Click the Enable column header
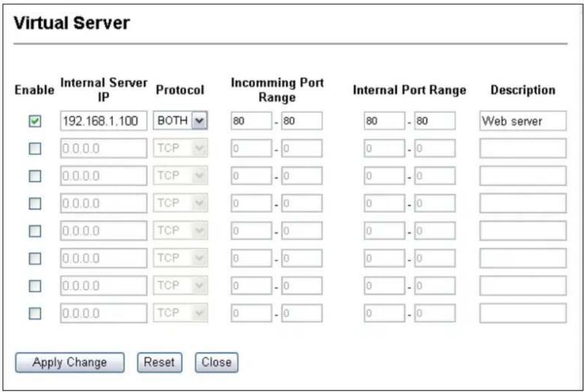The height and width of the screenshot is (392, 584). point(34,90)
